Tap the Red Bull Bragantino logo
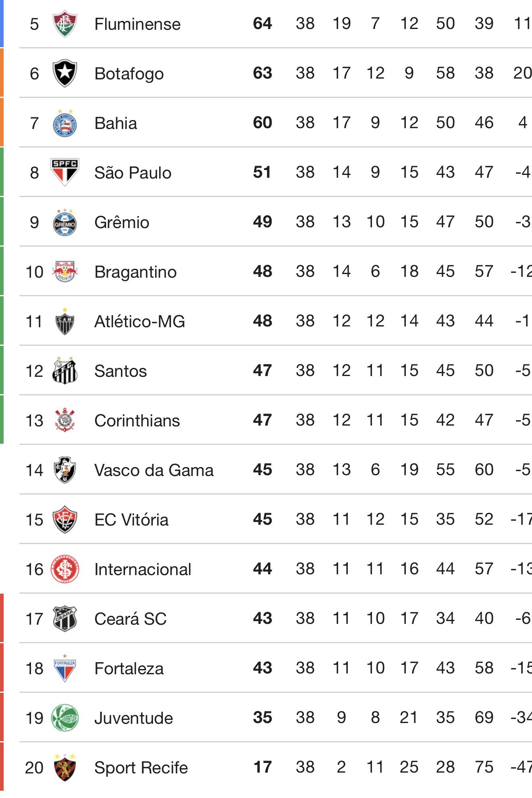This screenshot has width=532, height=798. (65, 272)
